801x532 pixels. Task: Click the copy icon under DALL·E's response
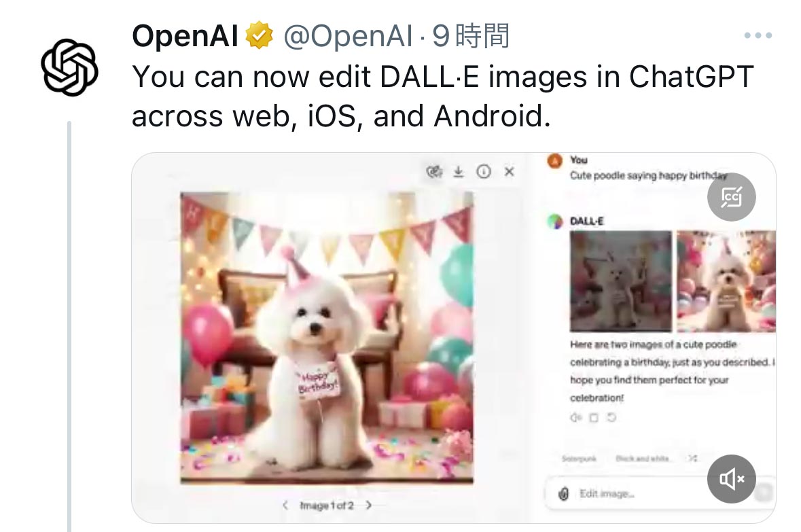point(594,418)
